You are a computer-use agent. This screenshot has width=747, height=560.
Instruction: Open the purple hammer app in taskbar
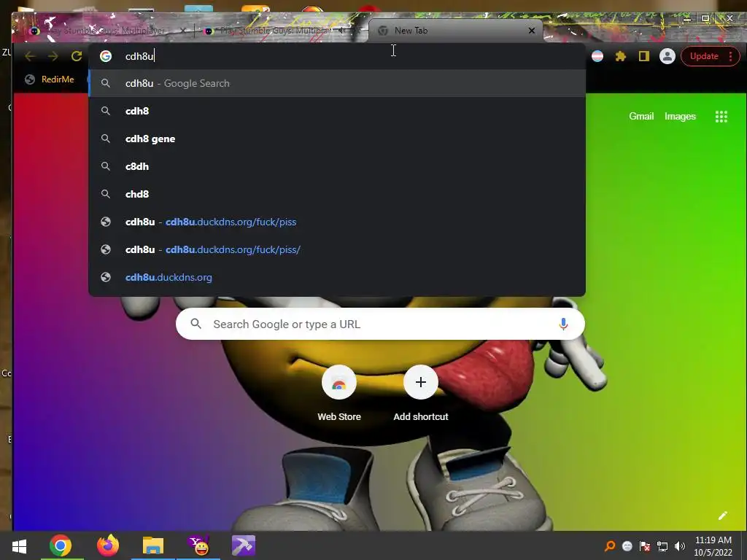coord(244,545)
